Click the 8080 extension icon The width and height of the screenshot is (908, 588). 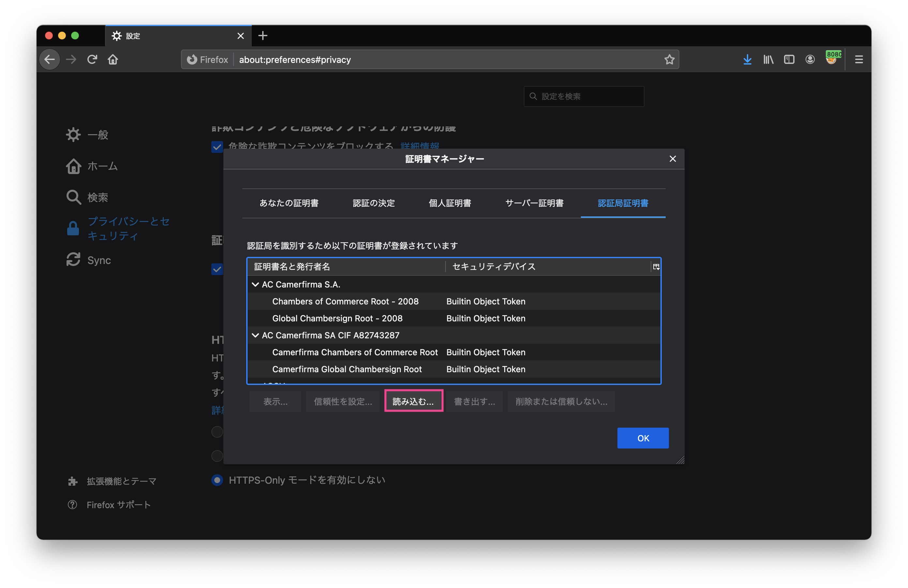tap(832, 58)
